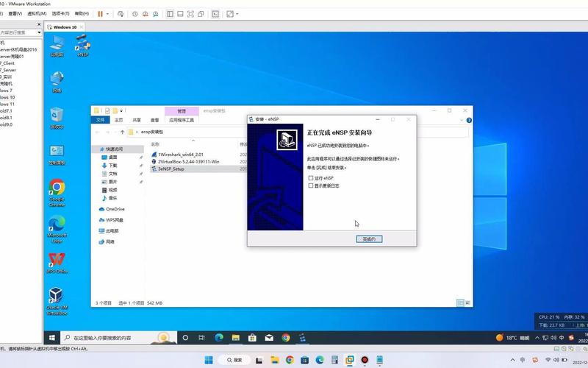Select the Windows 7 entry in VM library

click(x=6, y=91)
